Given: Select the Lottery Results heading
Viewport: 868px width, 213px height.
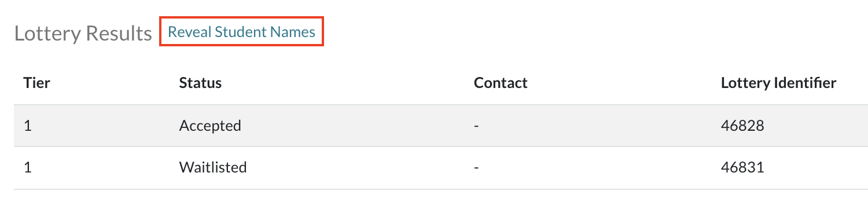Looking at the screenshot, I should click(x=83, y=34).
